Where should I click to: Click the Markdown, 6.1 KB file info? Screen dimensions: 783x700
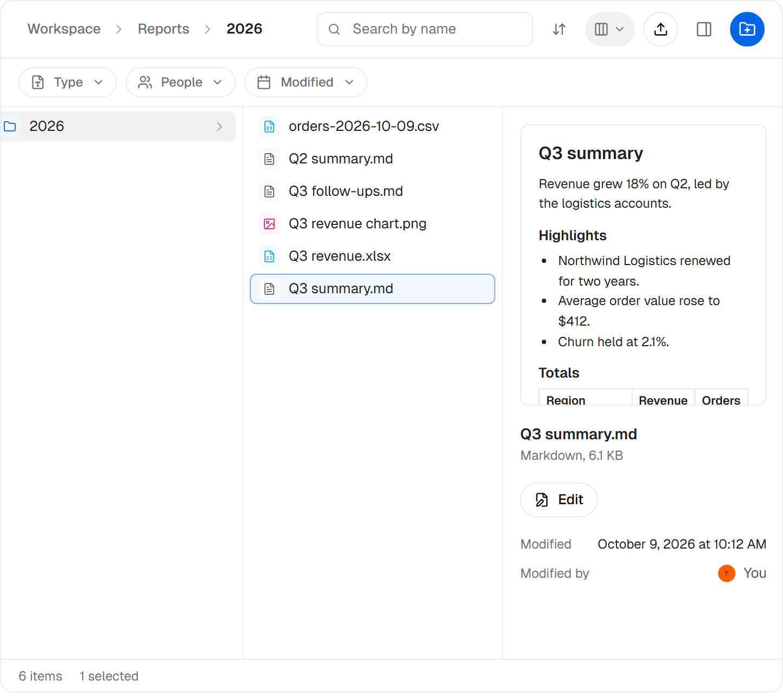572,455
